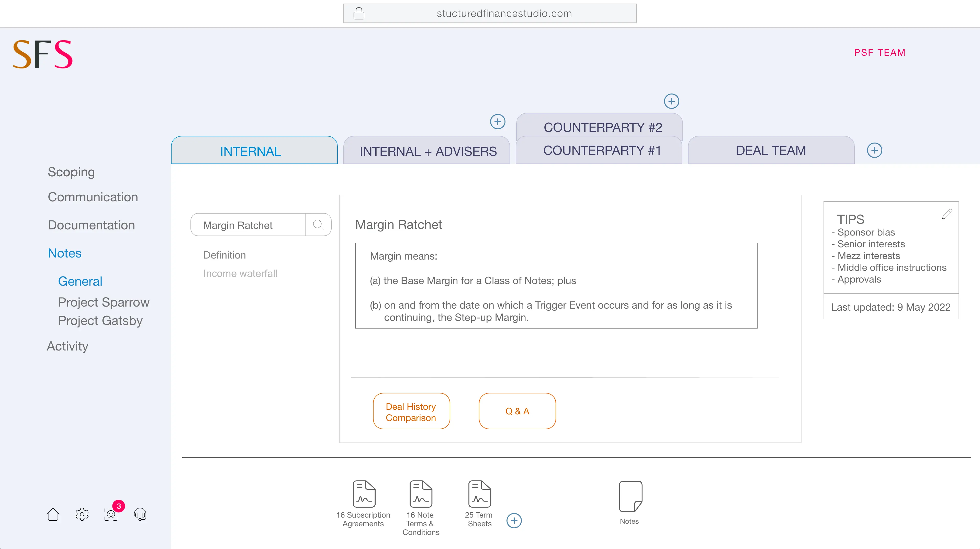
Task: Click plus icon next to Term Sheets
Action: point(514,520)
